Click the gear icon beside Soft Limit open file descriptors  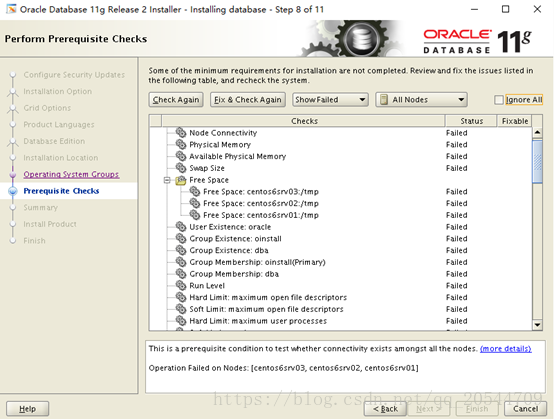[181, 309]
